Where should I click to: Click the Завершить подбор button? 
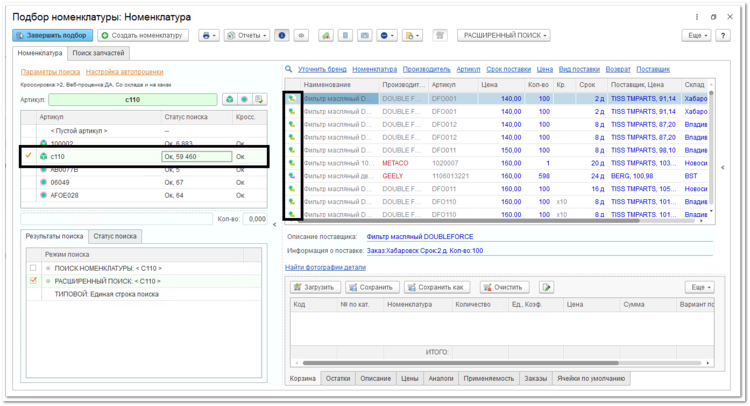point(52,35)
